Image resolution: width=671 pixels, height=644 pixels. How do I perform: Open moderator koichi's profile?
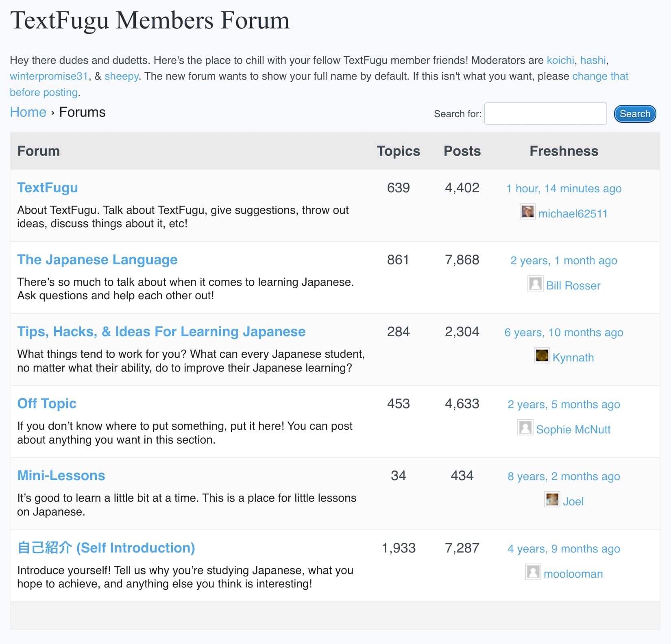coord(560,60)
